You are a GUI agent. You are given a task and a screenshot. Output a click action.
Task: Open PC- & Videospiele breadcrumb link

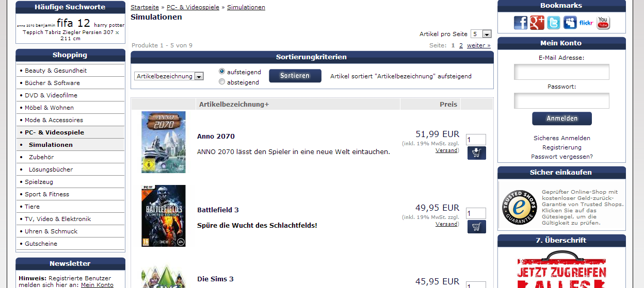click(193, 7)
